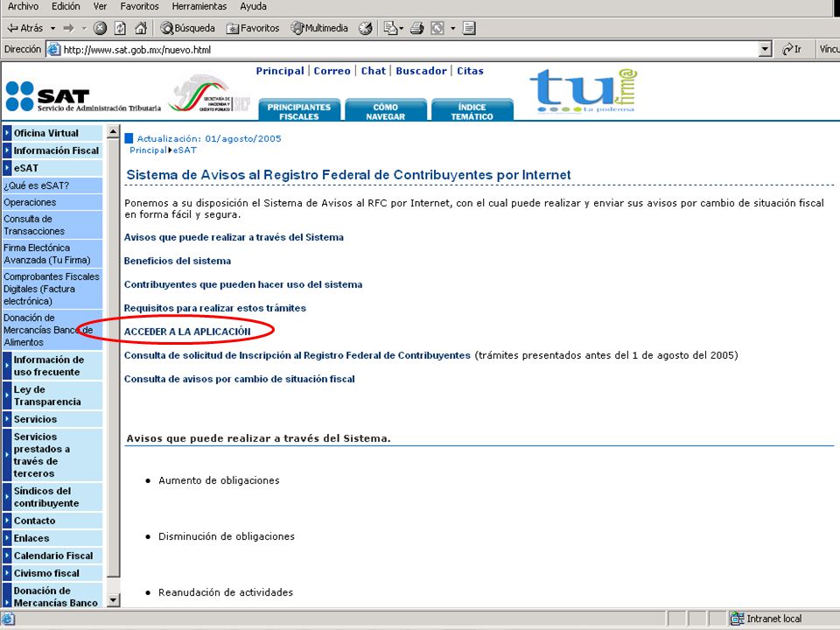
Task: Click the Print icon in toolbar
Action: point(417,28)
